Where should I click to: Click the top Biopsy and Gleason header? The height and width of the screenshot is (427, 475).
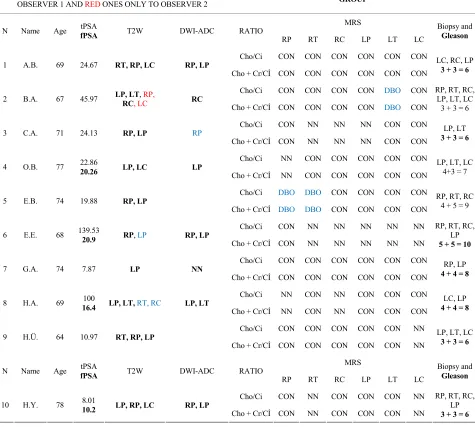(455, 31)
